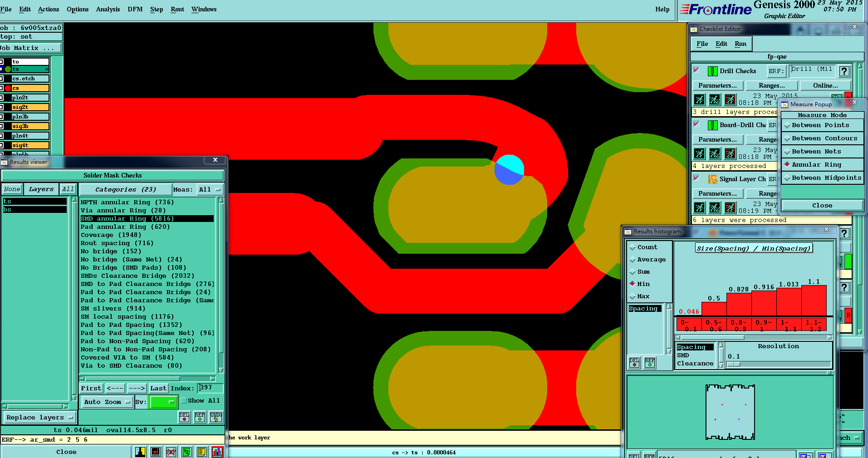Open the Rout menu
The image size is (868, 458).
(x=177, y=9)
